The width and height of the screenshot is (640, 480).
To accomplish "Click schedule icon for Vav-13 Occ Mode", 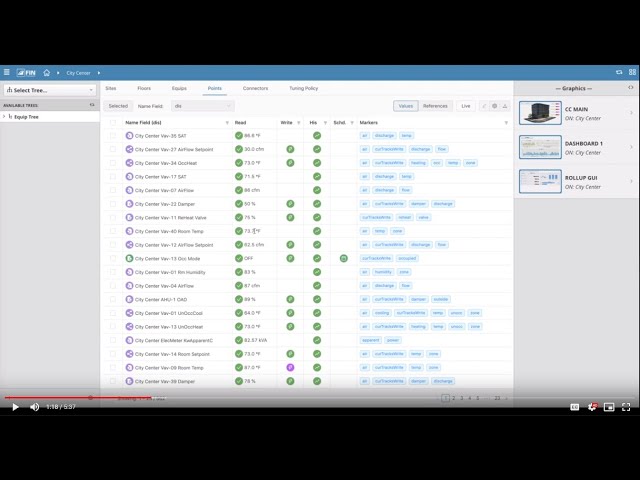I will coord(344,258).
